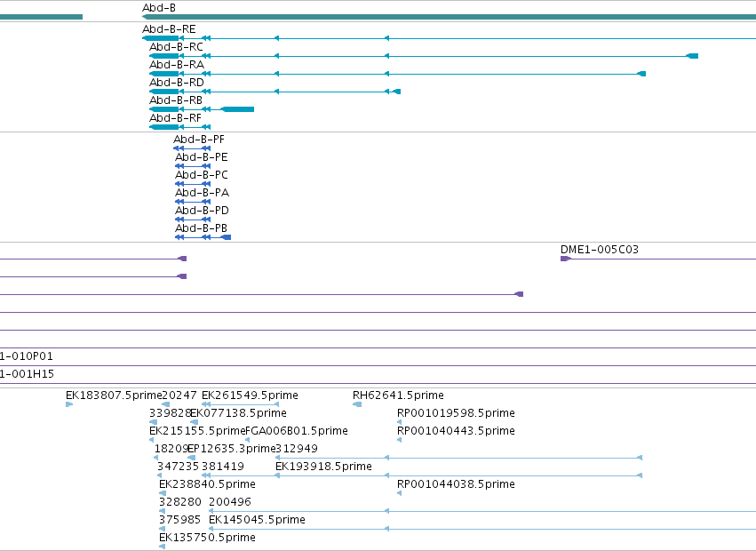Open the EK261549.5prime EST label
This screenshot has width=756, height=551.
[x=250, y=395]
